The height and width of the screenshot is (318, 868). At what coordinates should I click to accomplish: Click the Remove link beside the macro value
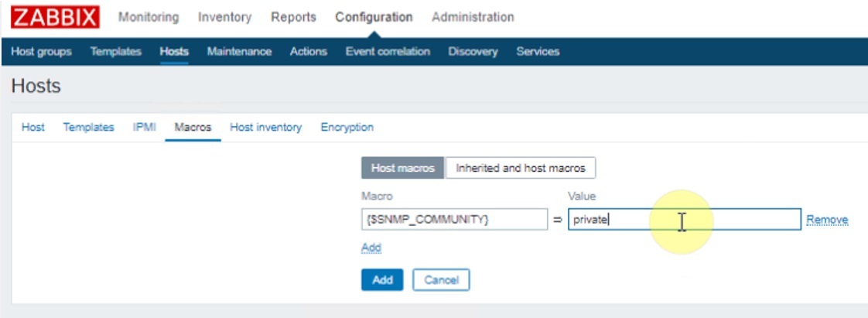point(827,220)
